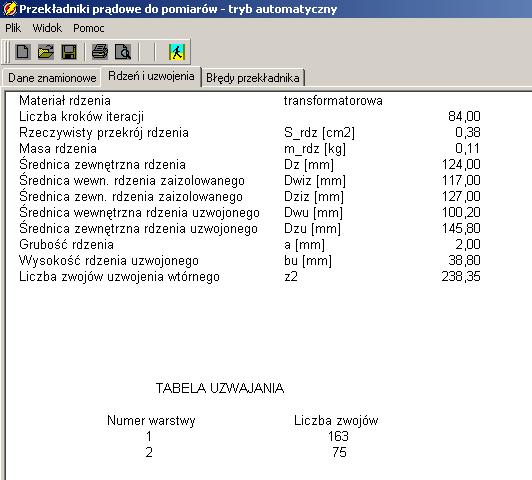Image resolution: width=532 pixels, height=480 pixels.
Task: Select the value 38,80
Action: pos(464,261)
